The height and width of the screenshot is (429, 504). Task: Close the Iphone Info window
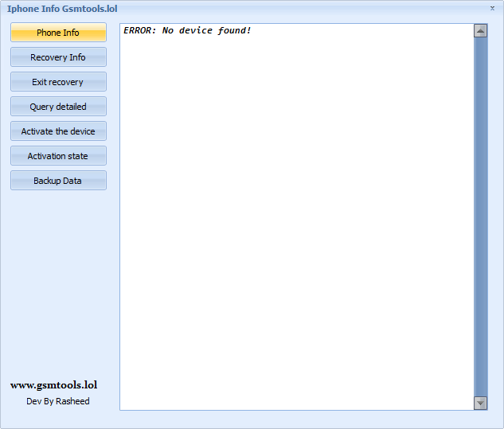click(x=492, y=8)
